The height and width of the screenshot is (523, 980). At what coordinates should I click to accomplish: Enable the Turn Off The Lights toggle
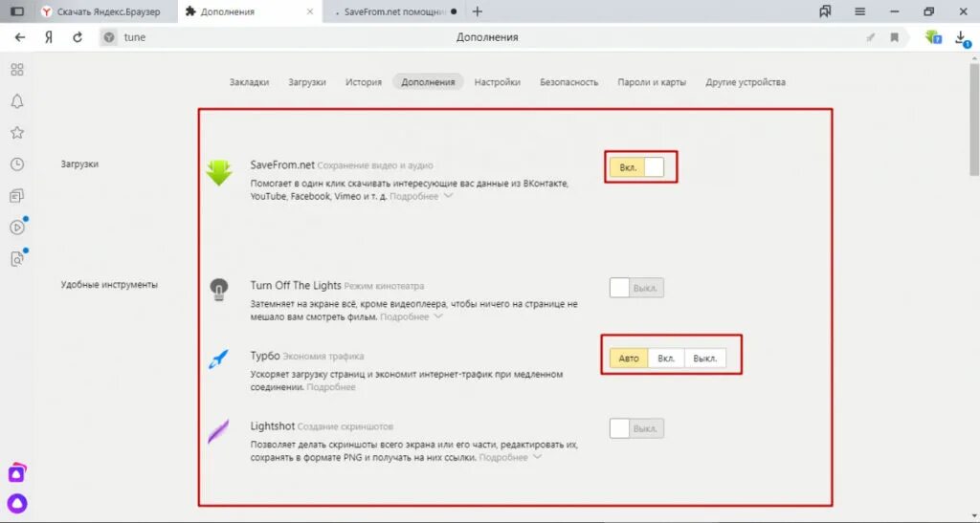pos(636,288)
